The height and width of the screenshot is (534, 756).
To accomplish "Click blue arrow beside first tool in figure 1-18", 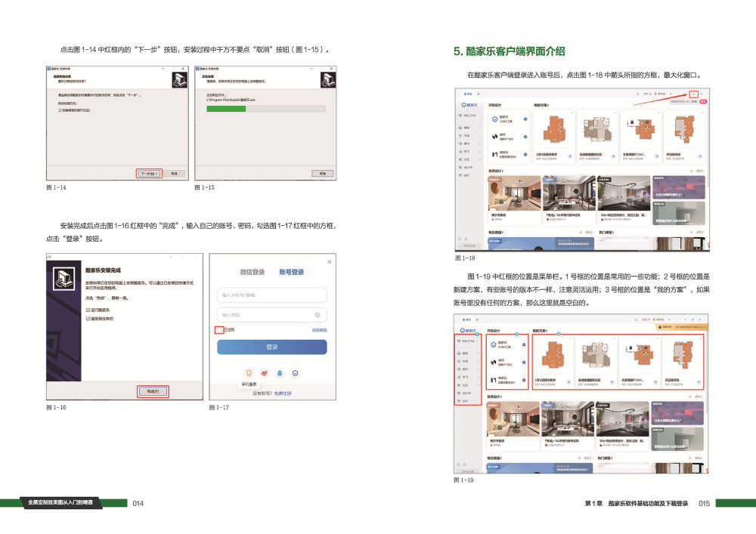I will pos(525,119).
